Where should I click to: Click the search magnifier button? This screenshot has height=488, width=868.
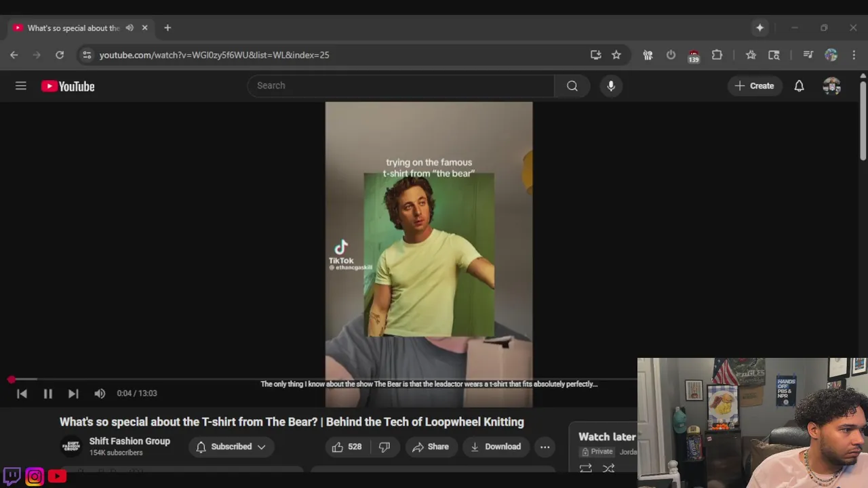(x=572, y=86)
